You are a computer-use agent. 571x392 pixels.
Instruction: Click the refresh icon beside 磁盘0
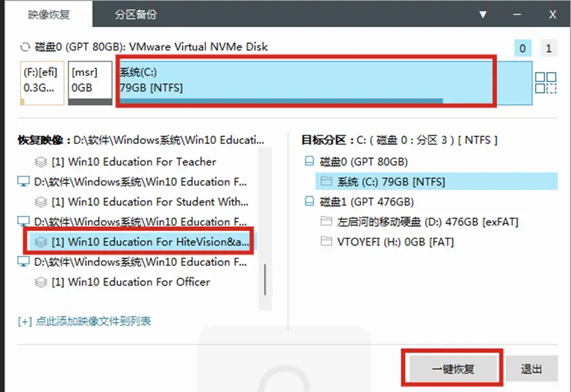click(25, 47)
